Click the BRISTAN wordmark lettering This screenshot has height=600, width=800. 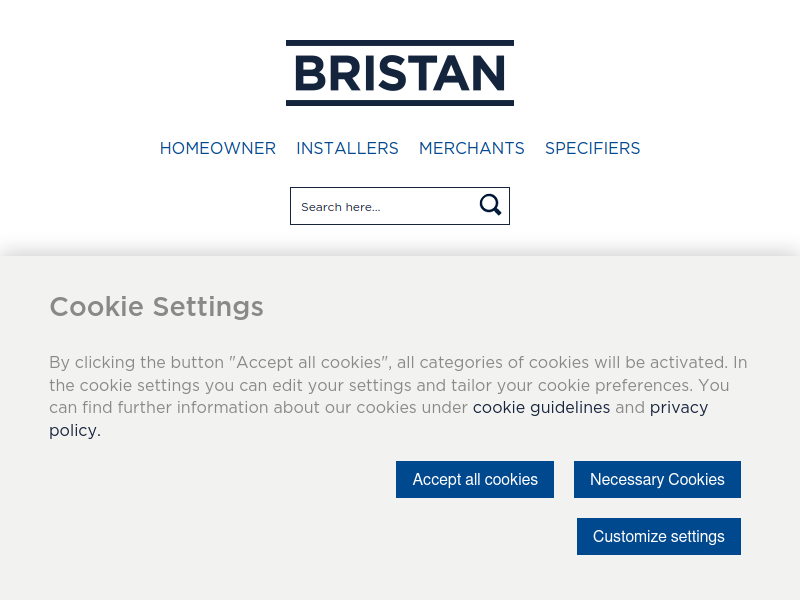[399, 73]
